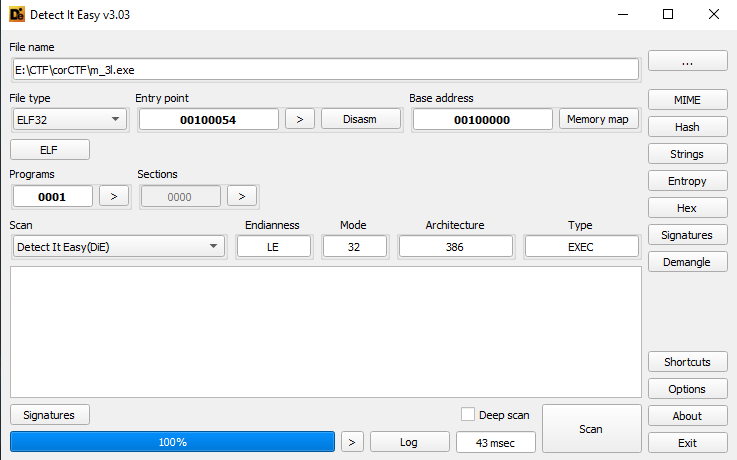This screenshot has height=460, width=737.
Task: View file in Hex editor
Action: 687,208
